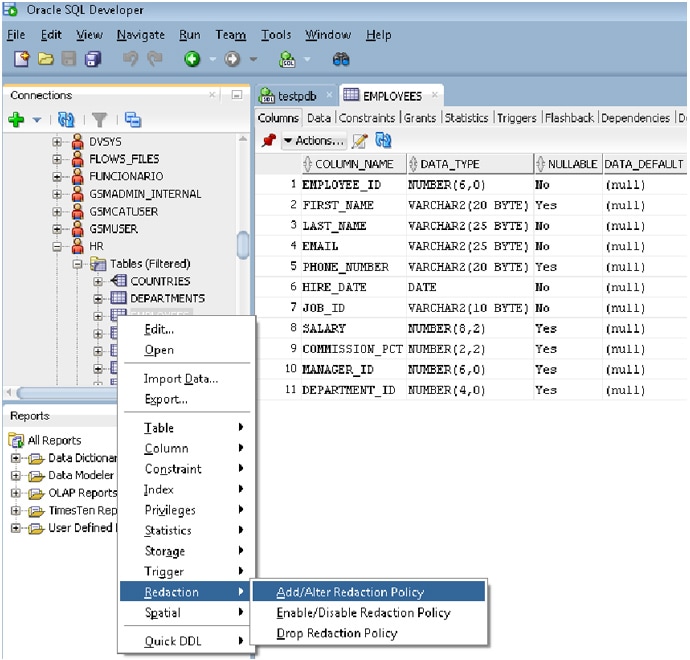Viewport: 690px width, 660px height.
Task: Select Add/Alter Redaction Policy menu item
Action: (x=350, y=592)
